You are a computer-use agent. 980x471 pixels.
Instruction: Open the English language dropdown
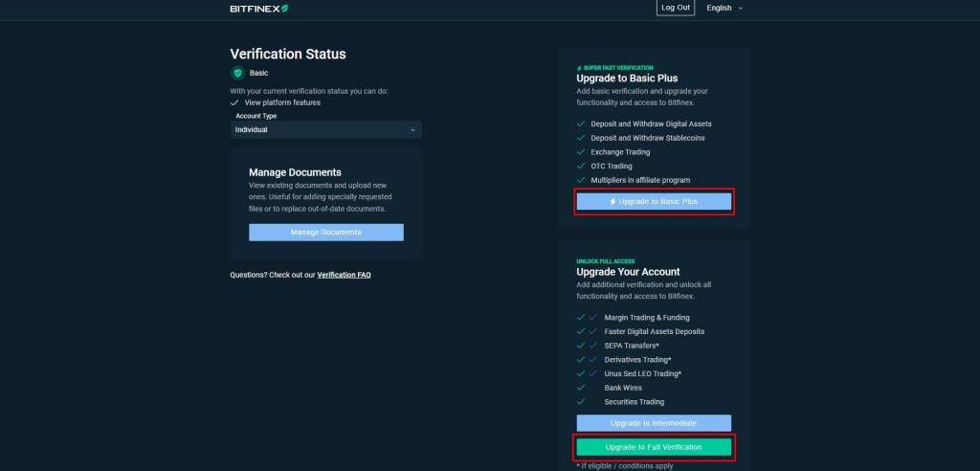(x=724, y=8)
